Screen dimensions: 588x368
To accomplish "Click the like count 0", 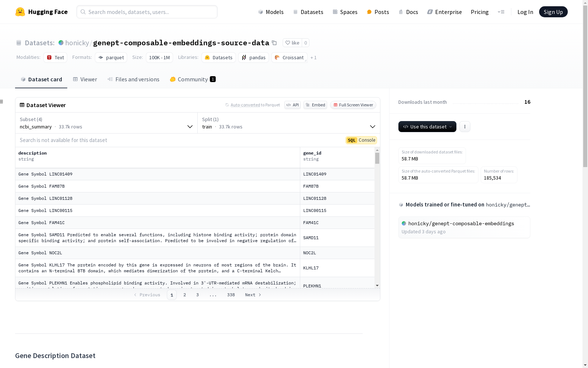I will [305, 43].
